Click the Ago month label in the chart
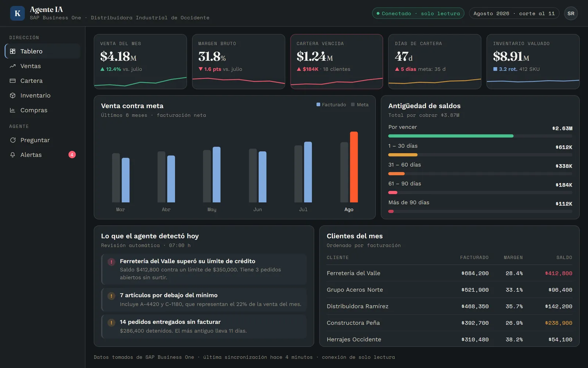This screenshot has height=368, width=588. pyautogui.click(x=349, y=209)
